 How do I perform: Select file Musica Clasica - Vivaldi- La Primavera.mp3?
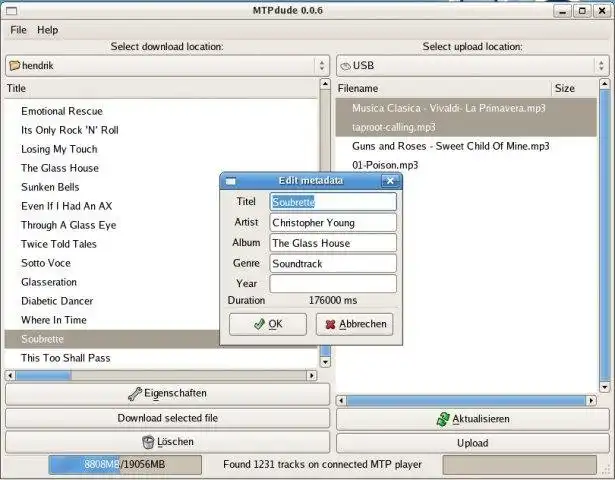466,108
